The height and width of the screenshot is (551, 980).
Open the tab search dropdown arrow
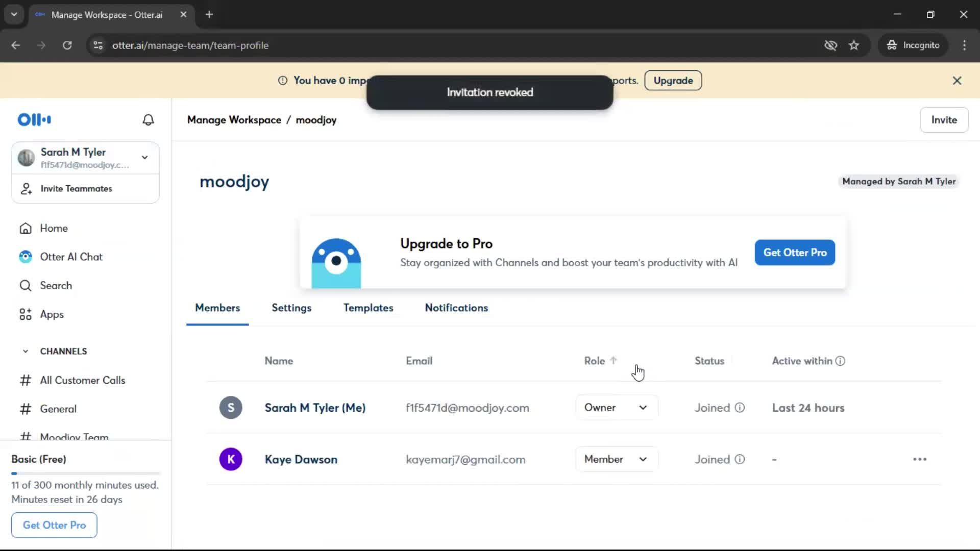coord(14,15)
